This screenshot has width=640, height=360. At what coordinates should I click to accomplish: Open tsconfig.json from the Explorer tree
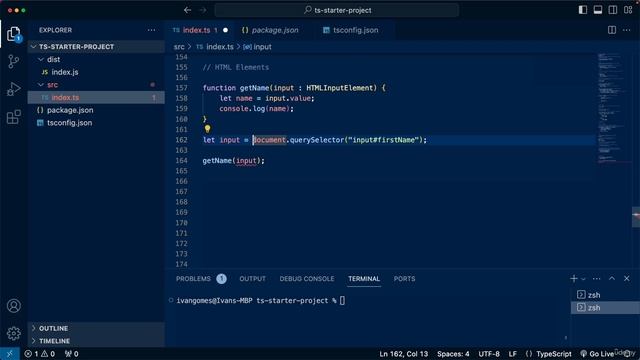(96, 123)
